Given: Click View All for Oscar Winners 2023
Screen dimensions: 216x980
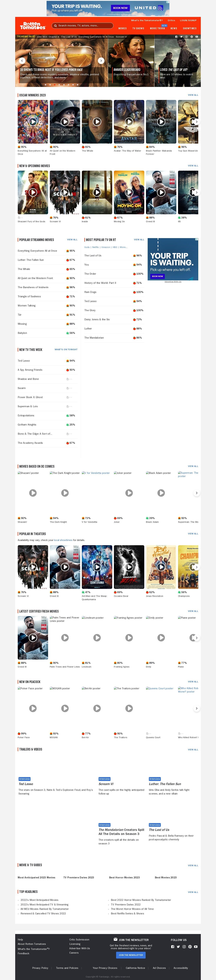Looking at the screenshot, I should tap(193, 95).
